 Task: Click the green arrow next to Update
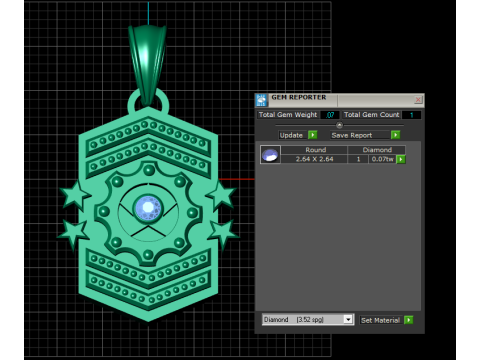click(313, 135)
